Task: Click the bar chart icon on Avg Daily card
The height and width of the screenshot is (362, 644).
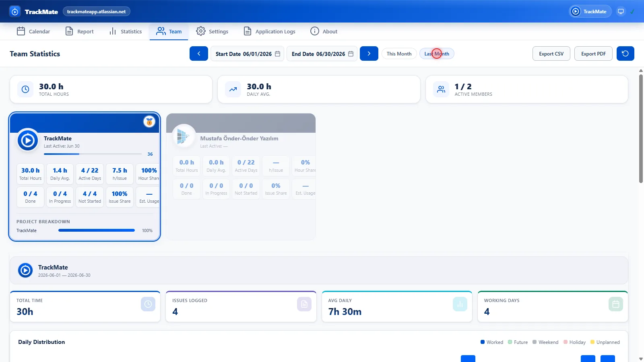Action: pos(460,304)
